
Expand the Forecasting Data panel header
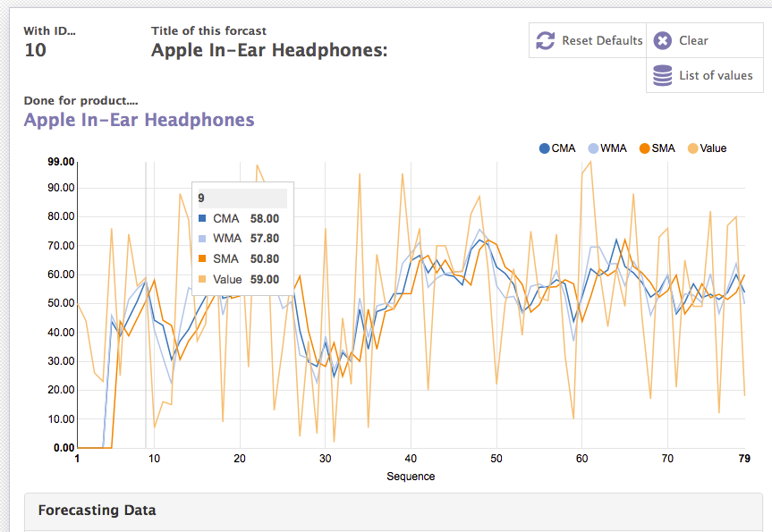(x=97, y=511)
